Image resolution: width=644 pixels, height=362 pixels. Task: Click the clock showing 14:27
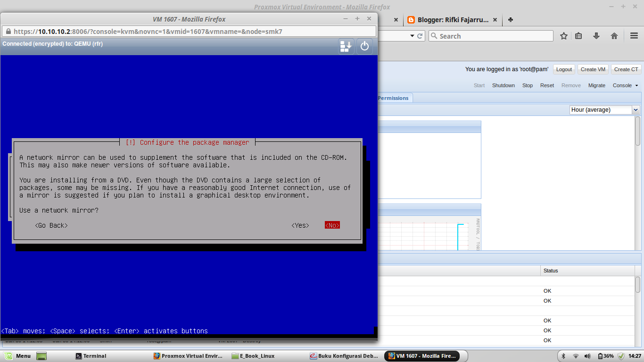click(x=635, y=356)
